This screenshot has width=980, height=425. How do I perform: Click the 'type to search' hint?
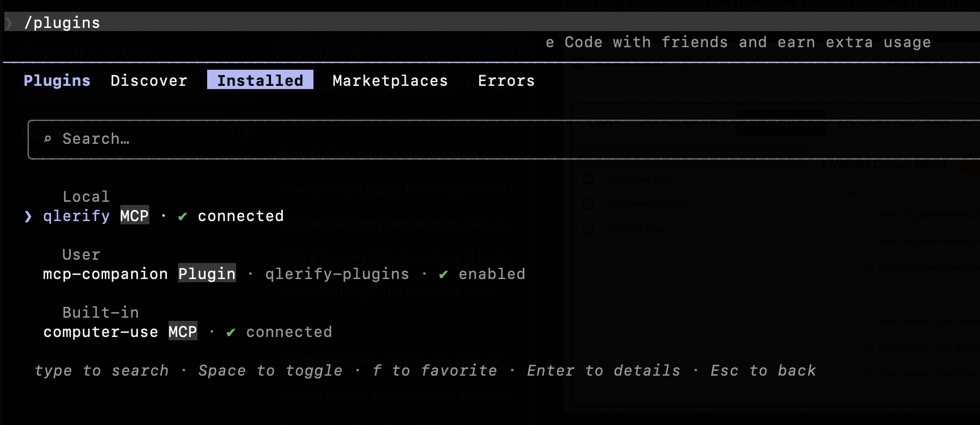point(101,370)
